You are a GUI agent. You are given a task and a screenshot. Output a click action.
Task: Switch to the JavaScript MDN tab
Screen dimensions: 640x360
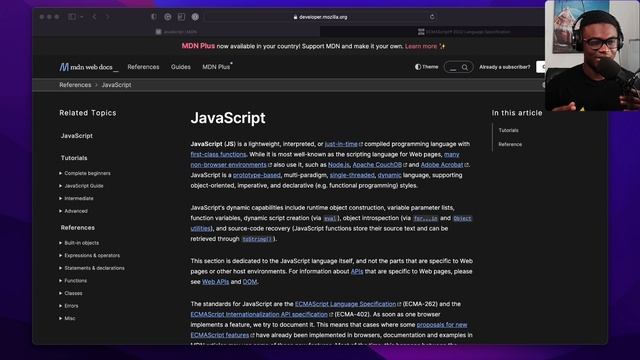coord(176,31)
